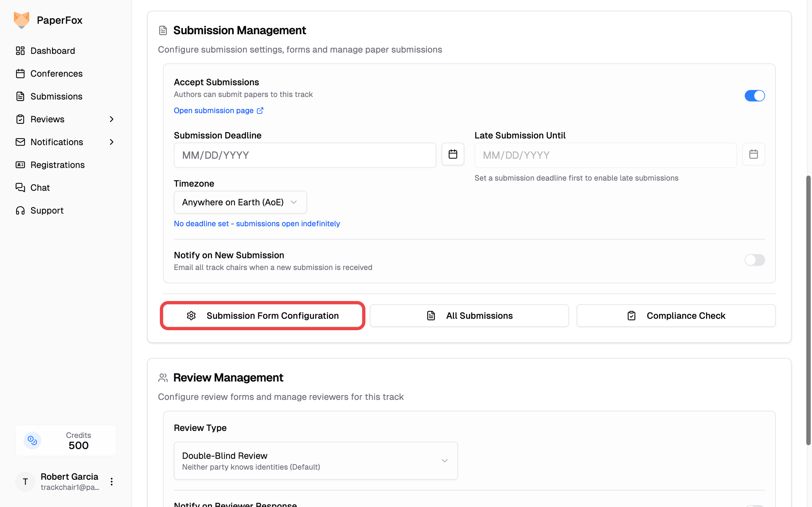The height and width of the screenshot is (507, 812).
Task: Open Registrations from sidebar
Action: click(x=57, y=165)
